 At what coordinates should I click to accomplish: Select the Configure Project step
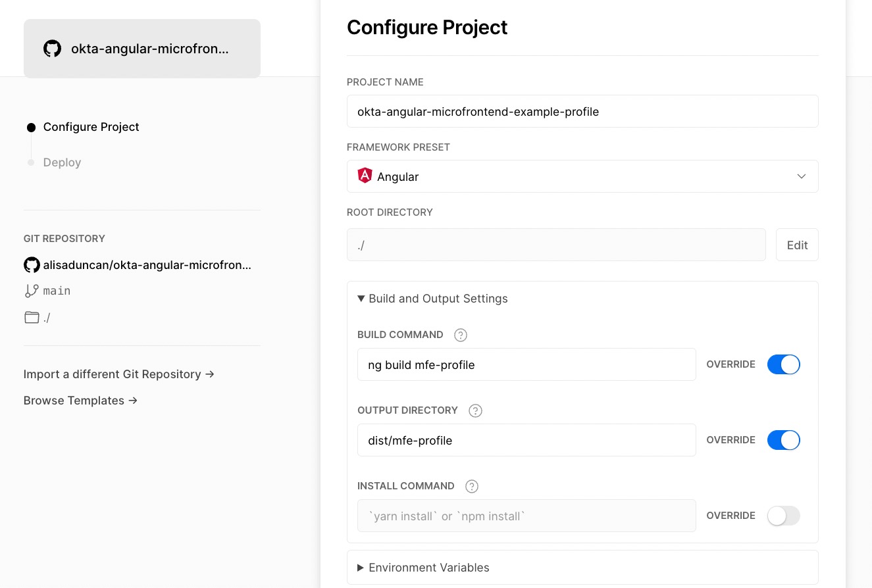(91, 127)
